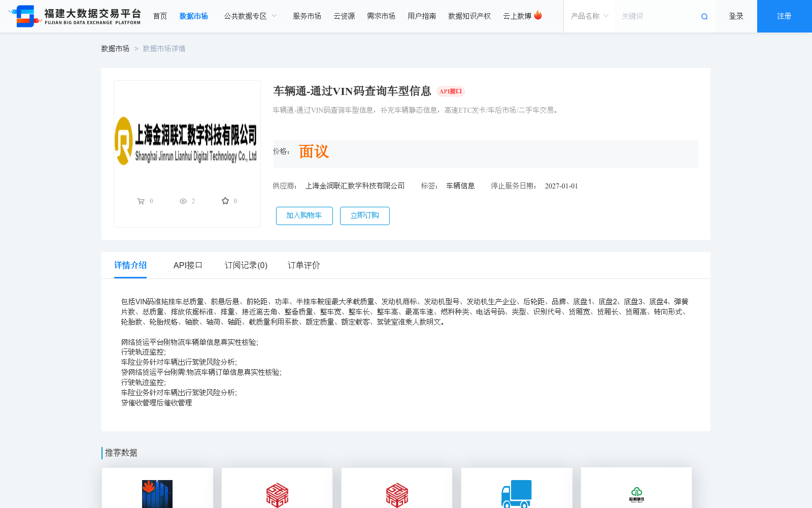
Task: Open 云上数博 navigation item
Action: pos(517,16)
